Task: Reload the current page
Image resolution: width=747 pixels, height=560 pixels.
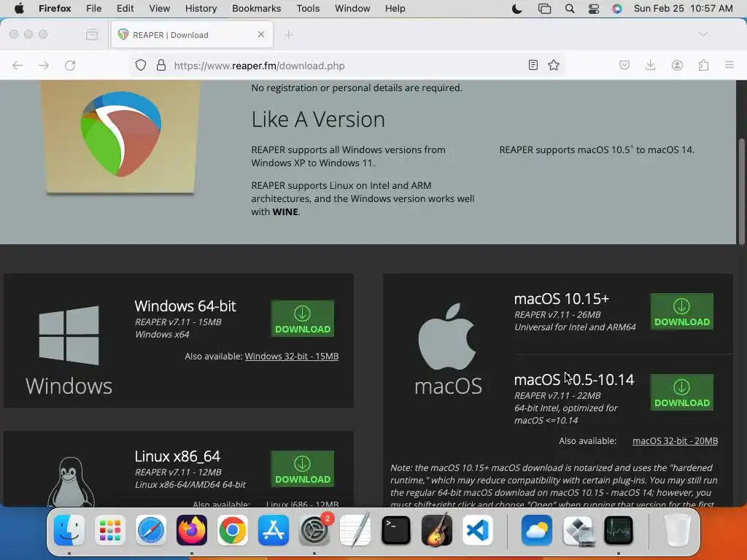Action: [x=70, y=65]
